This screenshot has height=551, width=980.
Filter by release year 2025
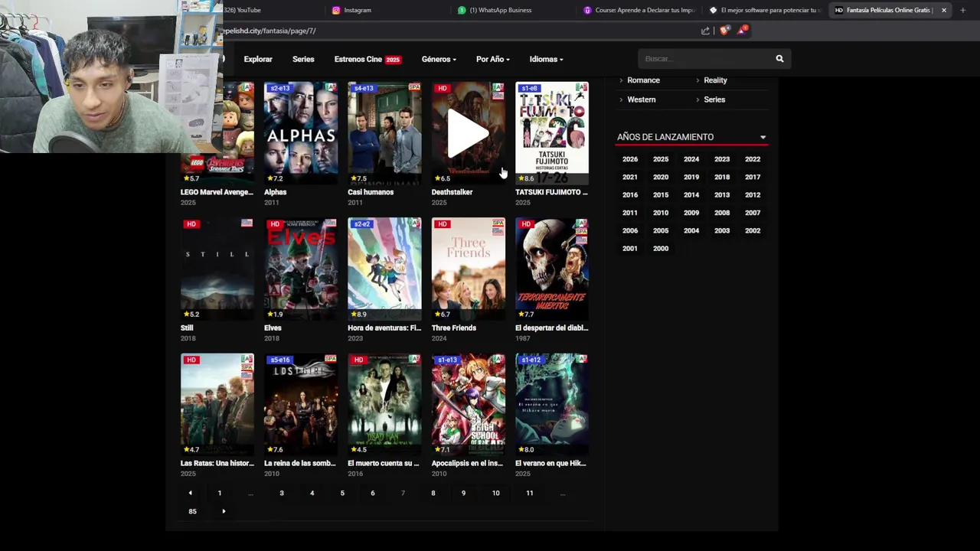[x=661, y=159]
